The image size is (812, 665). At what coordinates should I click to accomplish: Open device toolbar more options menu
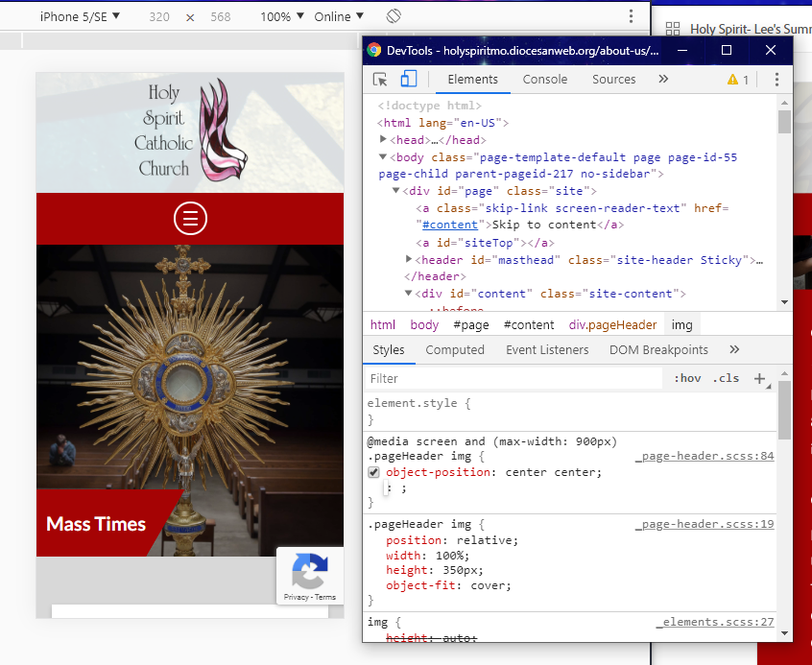tap(631, 16)
